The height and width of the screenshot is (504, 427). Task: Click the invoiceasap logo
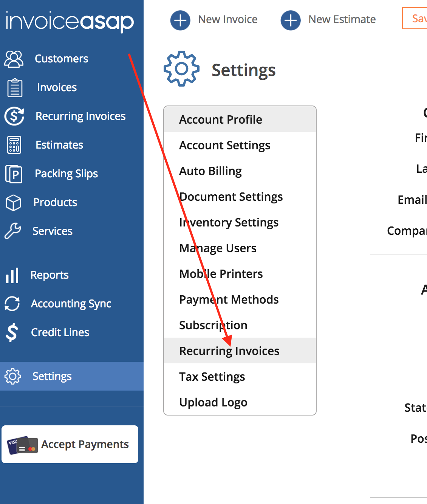pos(70,22)
